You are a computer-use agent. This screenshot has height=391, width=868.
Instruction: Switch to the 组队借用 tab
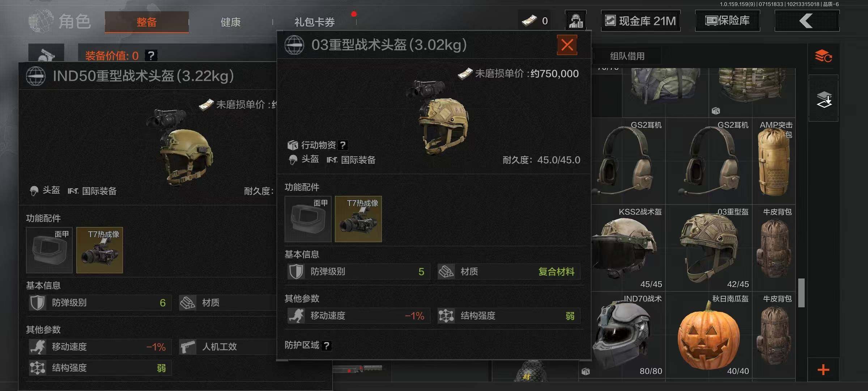click(627, 56)
